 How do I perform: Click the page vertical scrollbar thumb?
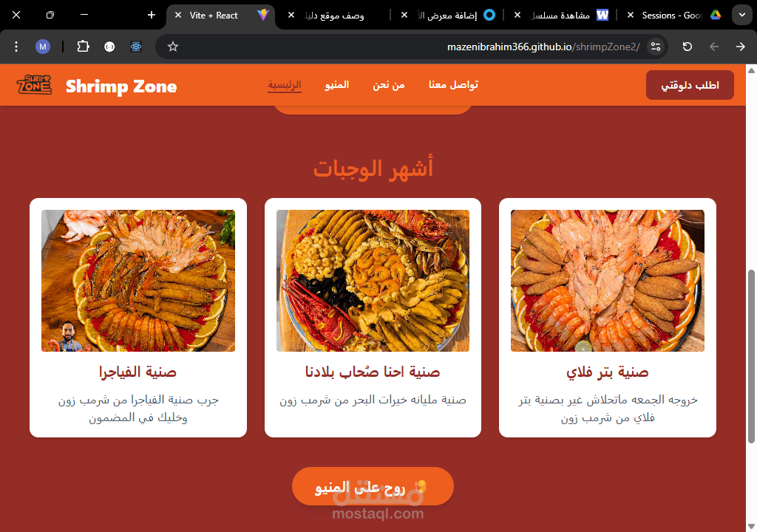pyautogui.click(x=751, y=356)
